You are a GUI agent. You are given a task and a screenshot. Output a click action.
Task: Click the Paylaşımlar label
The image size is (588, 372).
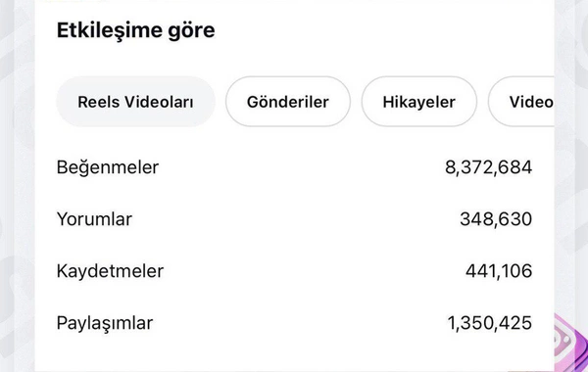[x=105, y=323]
